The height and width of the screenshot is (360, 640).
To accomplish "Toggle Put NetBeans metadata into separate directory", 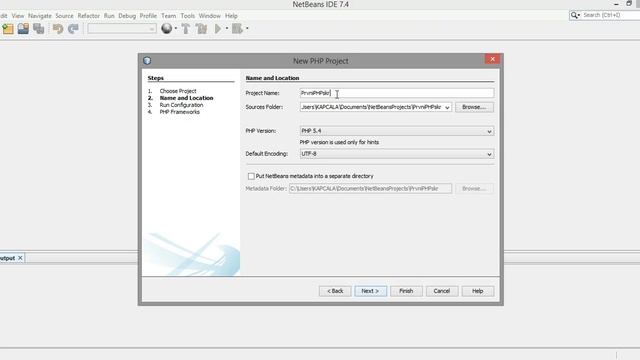I will pyautogui.click(x=251, y=176).
